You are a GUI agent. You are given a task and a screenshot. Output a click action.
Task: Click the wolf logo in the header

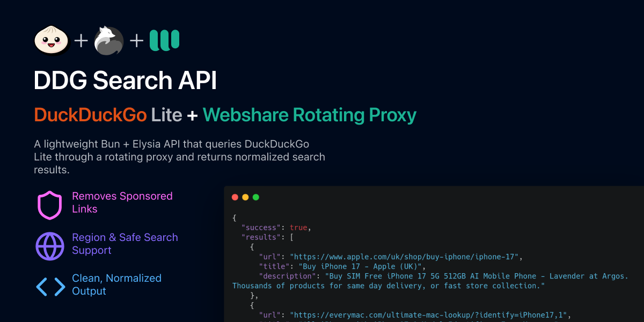[x=108, y=40]
